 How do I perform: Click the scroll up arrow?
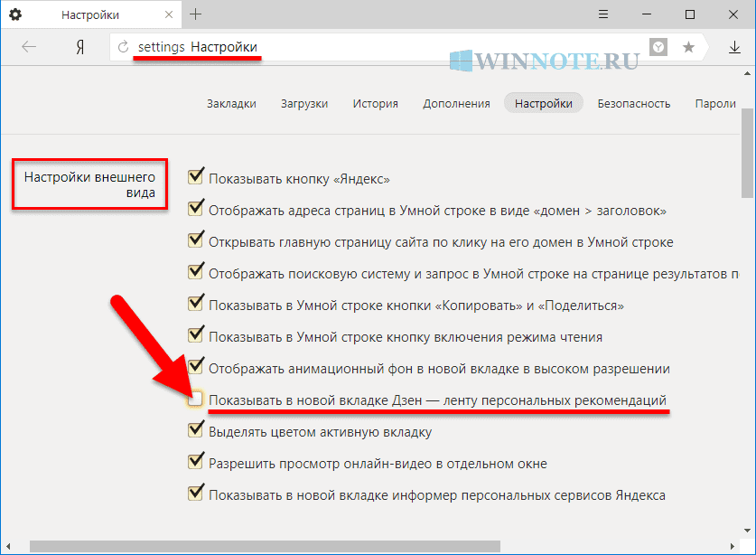click(x=747, y=74)
